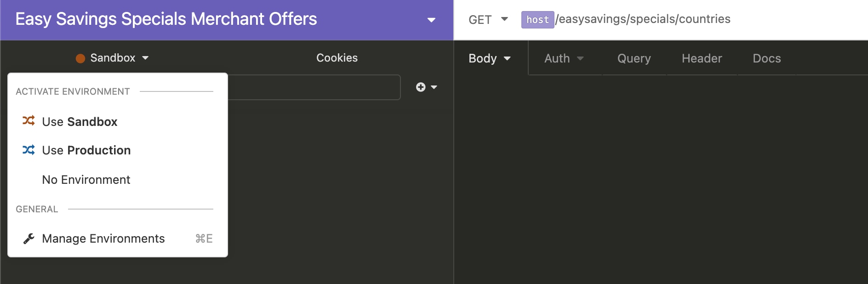Activate the Use Production environment
The height and width of the screenshot is (284, 868).
click(x=86, y=150)
